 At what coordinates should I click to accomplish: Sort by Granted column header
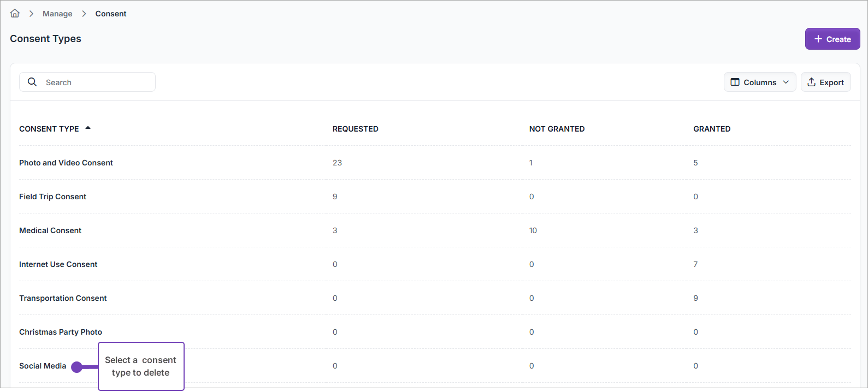(x=712, y=129)
